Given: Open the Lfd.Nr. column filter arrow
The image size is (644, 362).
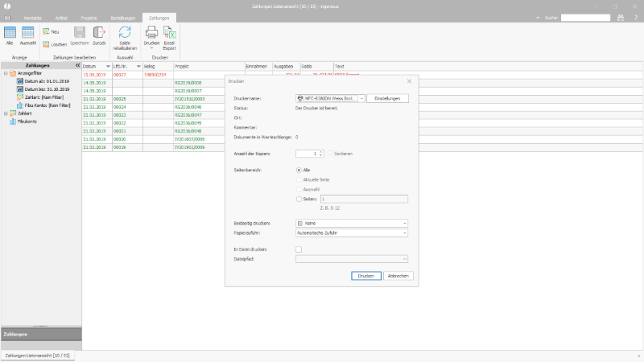Looking at the screenshot, I should pos(138,66).
